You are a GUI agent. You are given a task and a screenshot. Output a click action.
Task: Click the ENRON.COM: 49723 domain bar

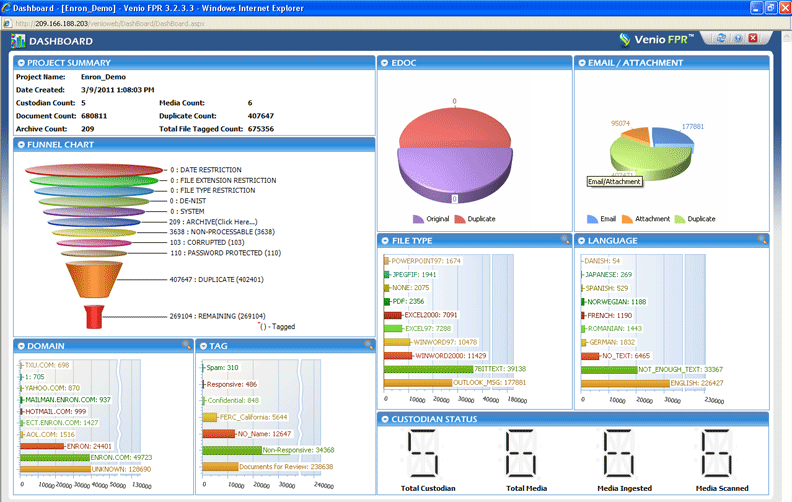point(55,458)
